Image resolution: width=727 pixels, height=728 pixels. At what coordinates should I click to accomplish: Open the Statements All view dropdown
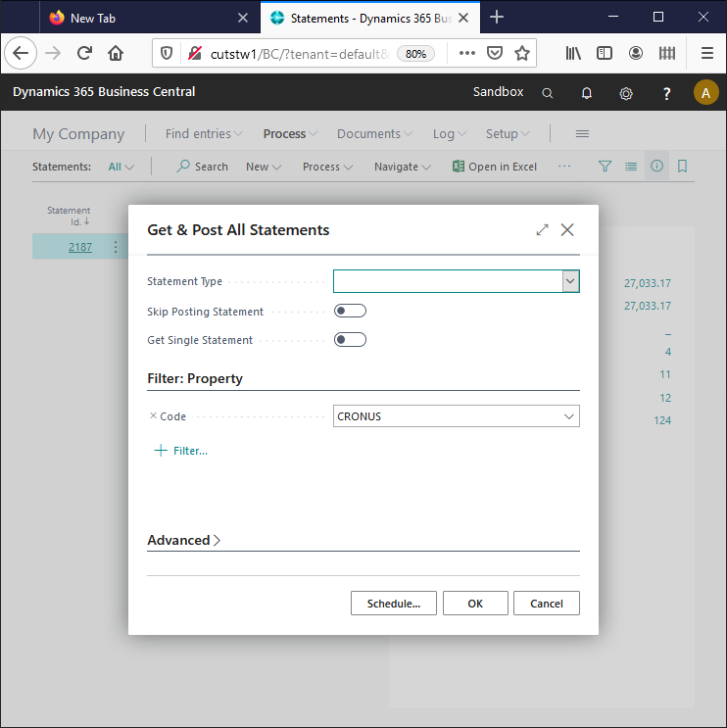(121, 167)
